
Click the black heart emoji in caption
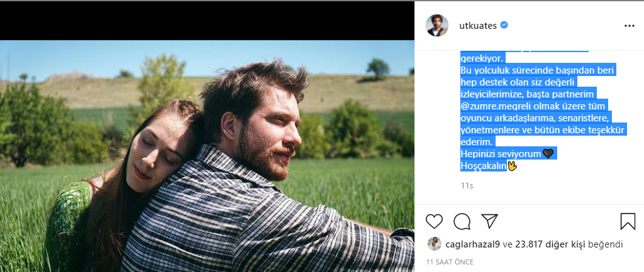click(x=548, y=154)
